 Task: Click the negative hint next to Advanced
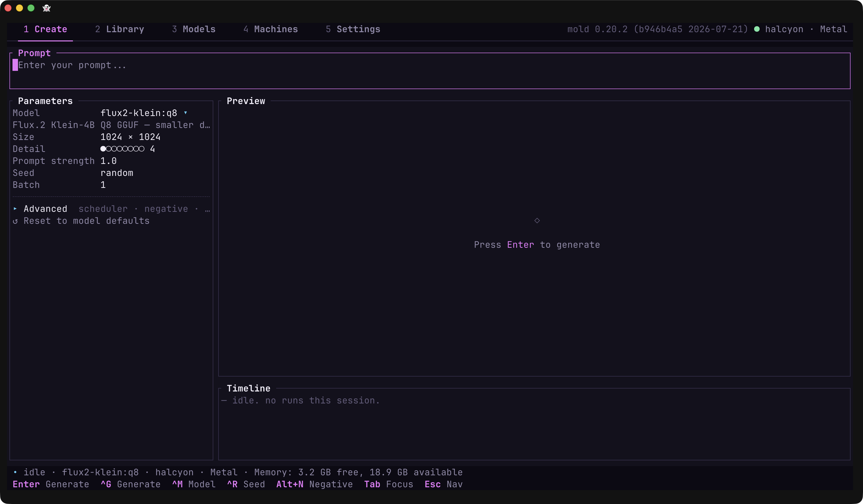166,209
